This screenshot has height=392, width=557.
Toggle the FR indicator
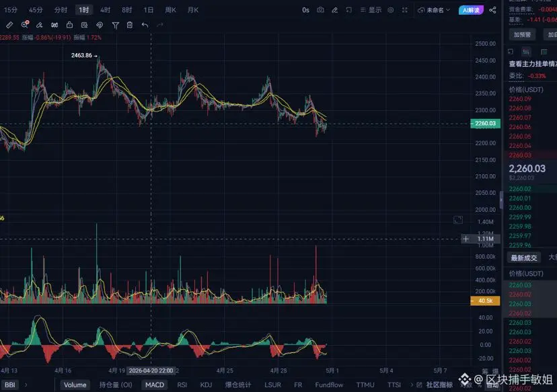298,385
